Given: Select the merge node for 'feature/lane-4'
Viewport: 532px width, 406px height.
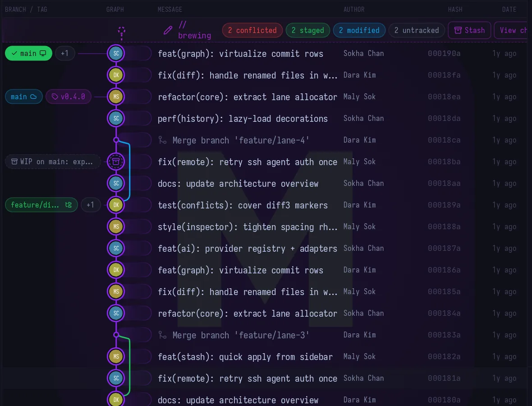Looking at the screenshot, I should 116,140.
